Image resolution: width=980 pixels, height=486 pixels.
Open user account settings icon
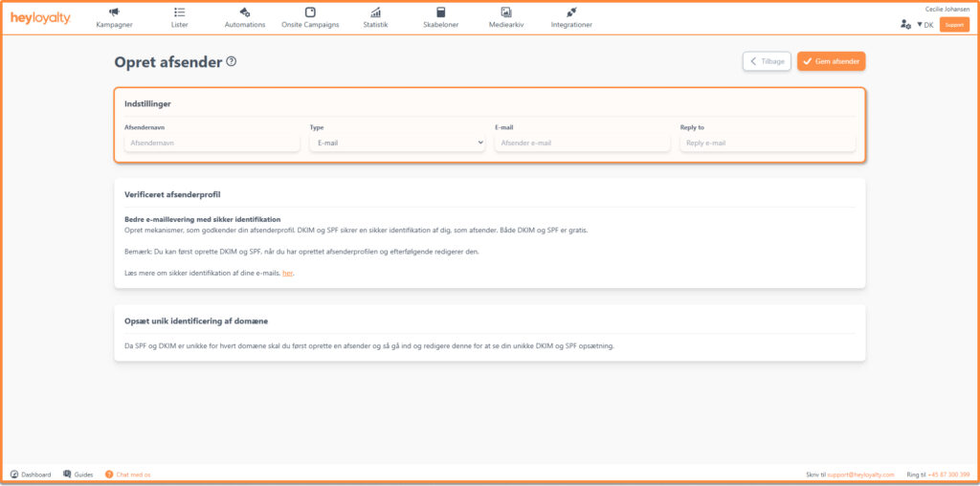(x=905, y=25)
